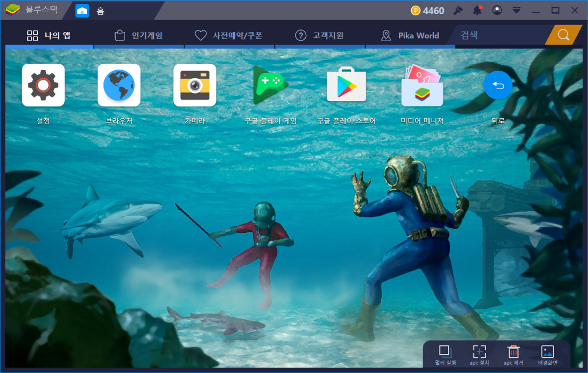This screenshot has height=373, width=588.
Task: Launch the 브라우저 app
Action: tap(119, 84)
